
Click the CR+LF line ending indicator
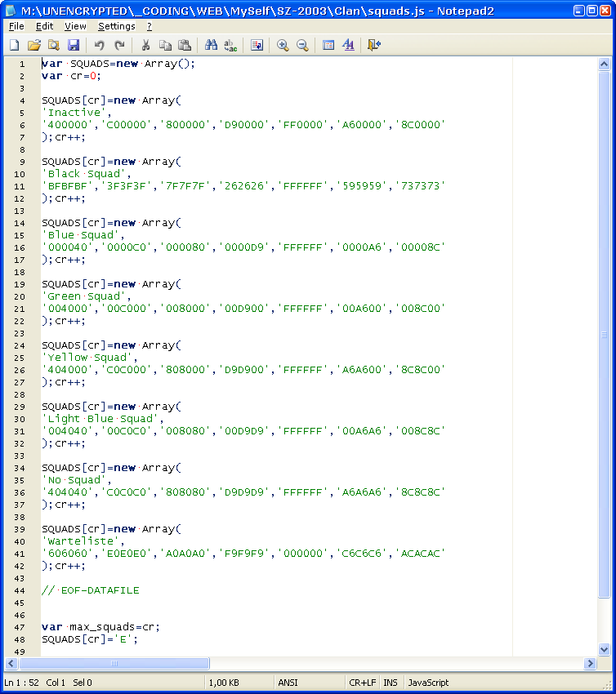pyautogui.click(x=362, y=683)
